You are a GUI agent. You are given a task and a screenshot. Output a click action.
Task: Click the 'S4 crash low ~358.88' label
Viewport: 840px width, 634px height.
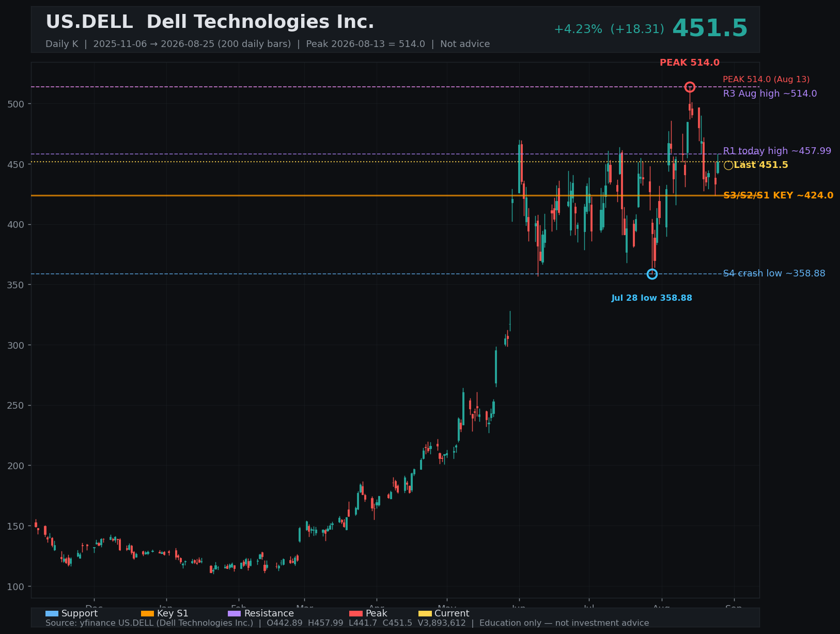[774, 273]
